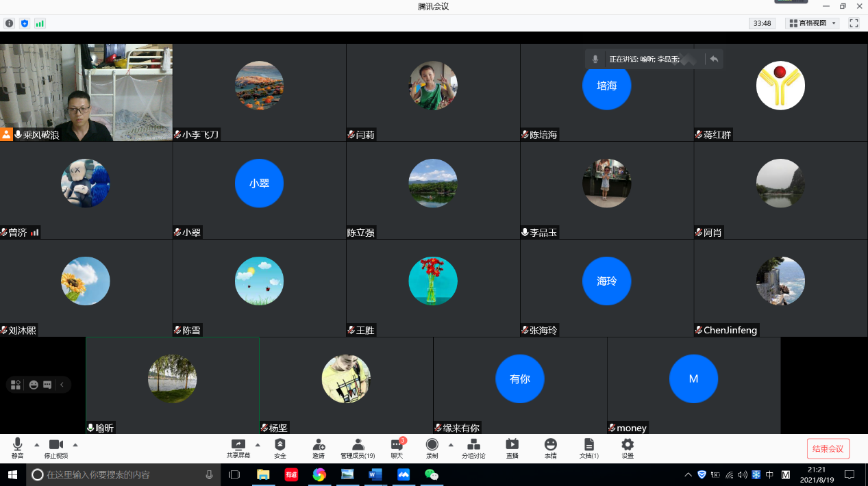Open the colorful circle app on taskbar
Screen dimensions: 868x486
[319, 474]
